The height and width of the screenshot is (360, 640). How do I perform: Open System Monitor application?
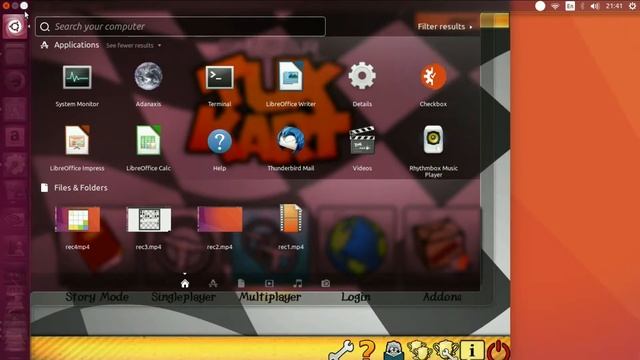point(77,78)
